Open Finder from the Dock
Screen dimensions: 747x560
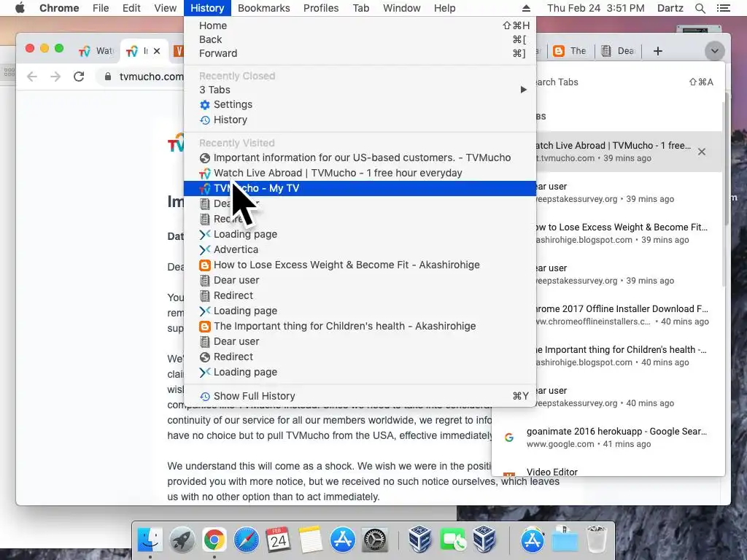(x=150, y=540)
